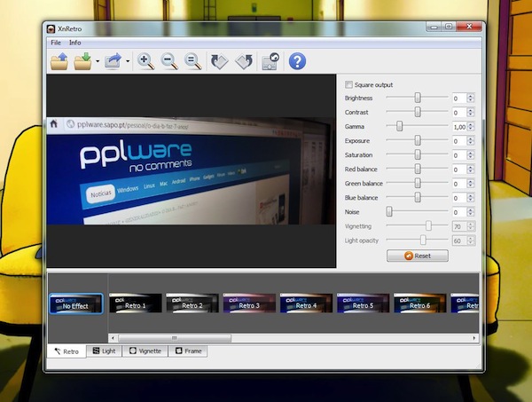
Task: Click the Brightness slider handle
Action: pos(418,98)
